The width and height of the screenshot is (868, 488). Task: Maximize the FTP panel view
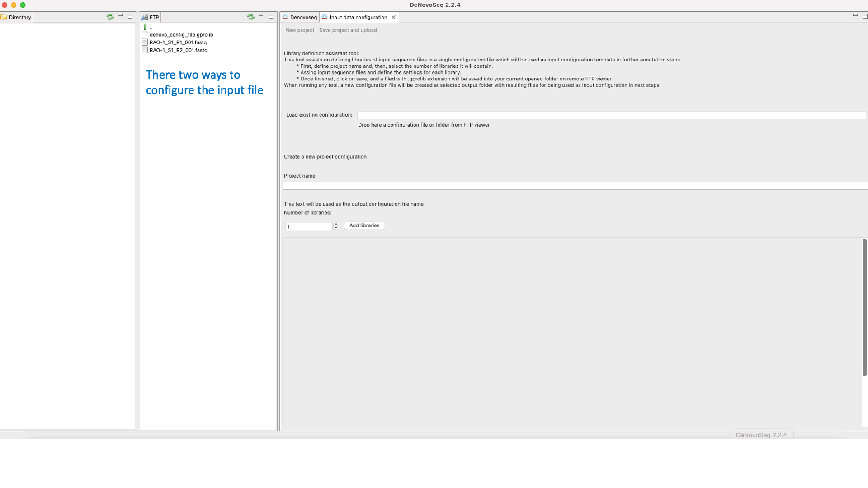271,16
